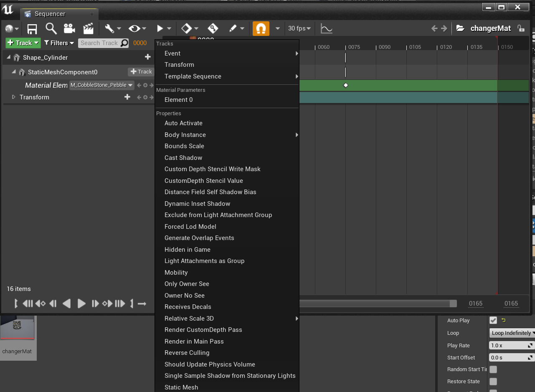Check the Random Start Time box
535x392 pixels.
click(493, 369)
